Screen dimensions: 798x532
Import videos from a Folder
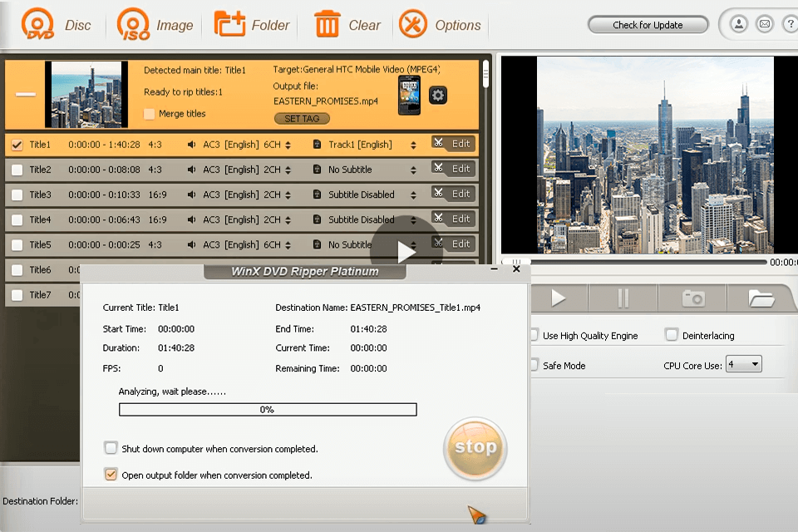click(252, 23)
